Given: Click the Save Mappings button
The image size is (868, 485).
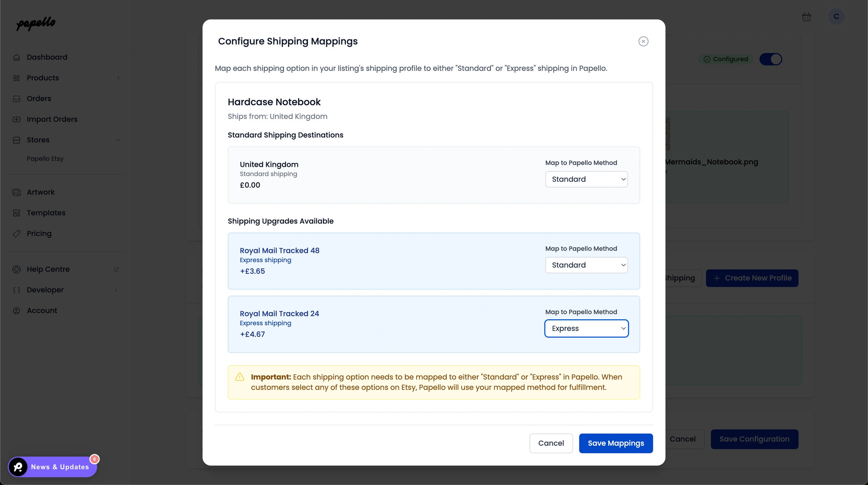Looking at the screenshot, I should point(616,443).
